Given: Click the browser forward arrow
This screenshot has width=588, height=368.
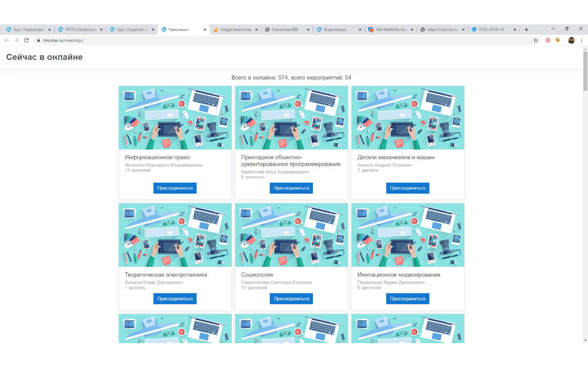Looking at the screenshot, I should [x=17, y=40].
